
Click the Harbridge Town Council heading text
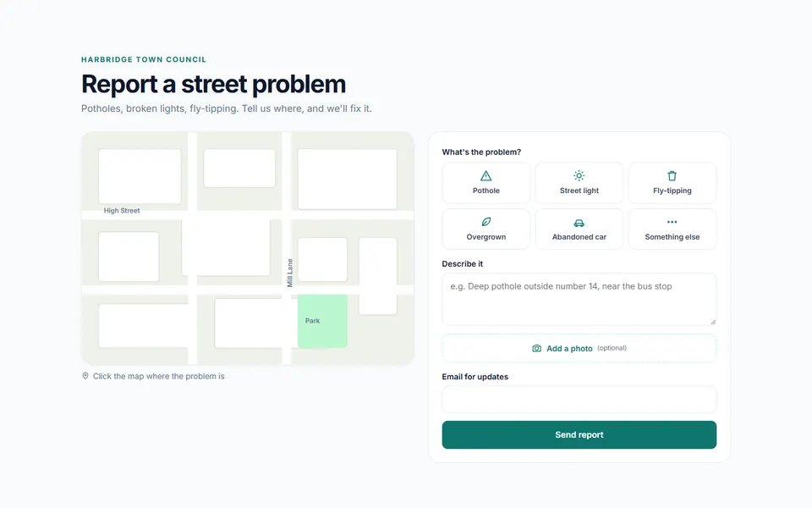tap(144, 59)
